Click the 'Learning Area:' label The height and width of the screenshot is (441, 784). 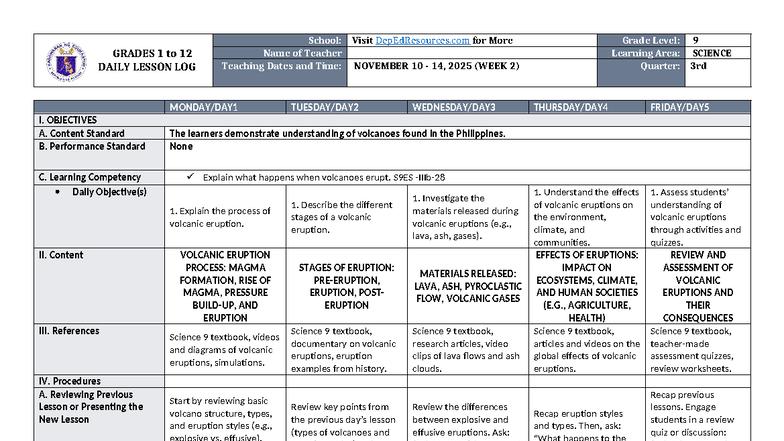(646, 53)
